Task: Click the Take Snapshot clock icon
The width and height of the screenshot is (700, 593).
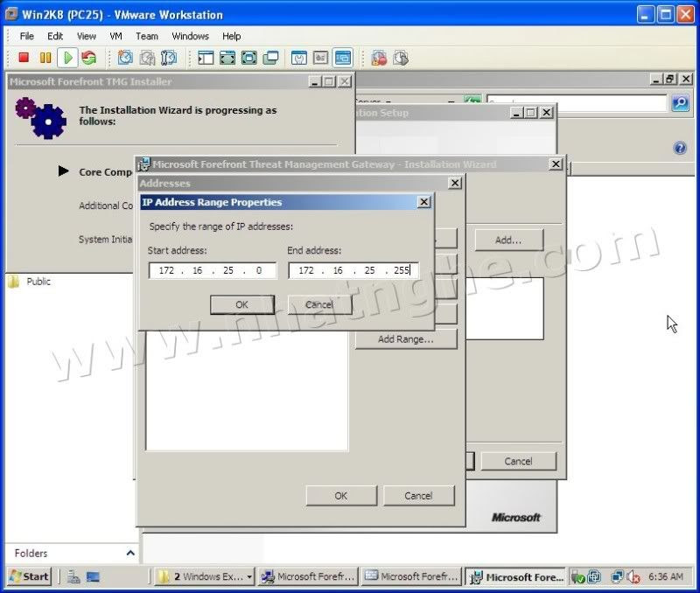Action: (125, 58)
